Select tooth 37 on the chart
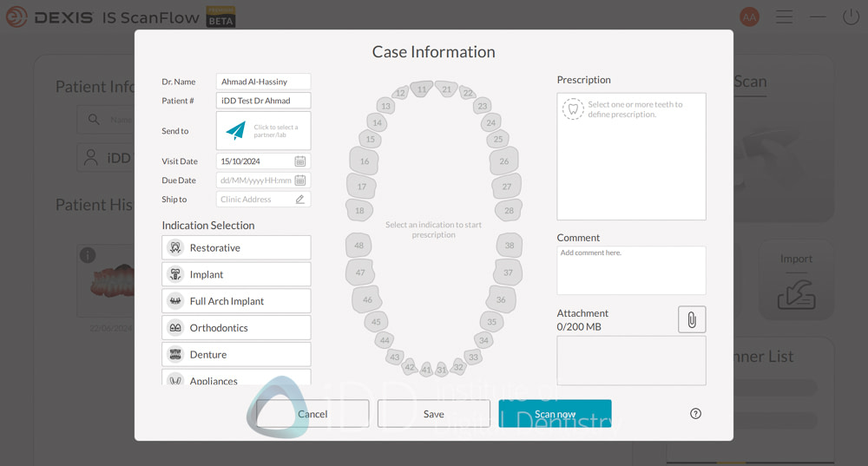The height and width of the screenshot is (466, 868). [x=508, y=272]
